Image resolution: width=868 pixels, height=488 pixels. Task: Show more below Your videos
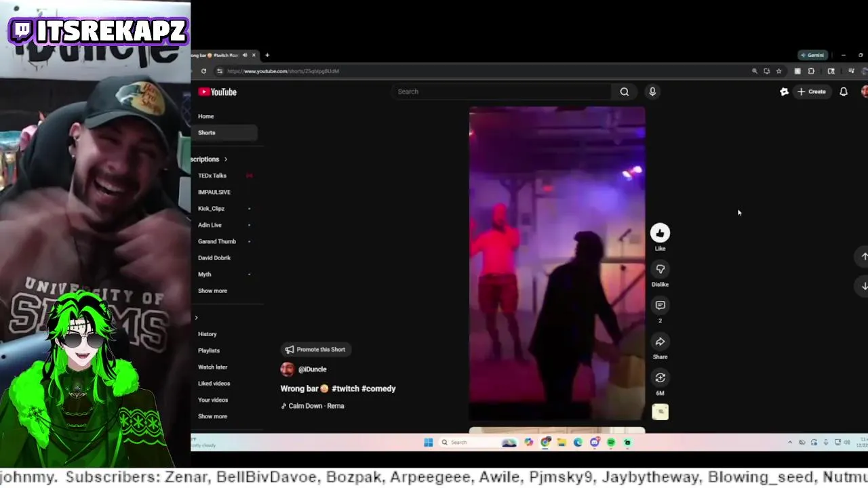click(x=212, y=416)
